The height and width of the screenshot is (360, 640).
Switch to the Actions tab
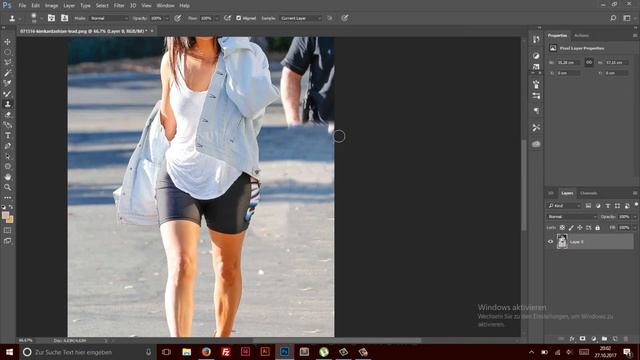(x=582, y=36)
